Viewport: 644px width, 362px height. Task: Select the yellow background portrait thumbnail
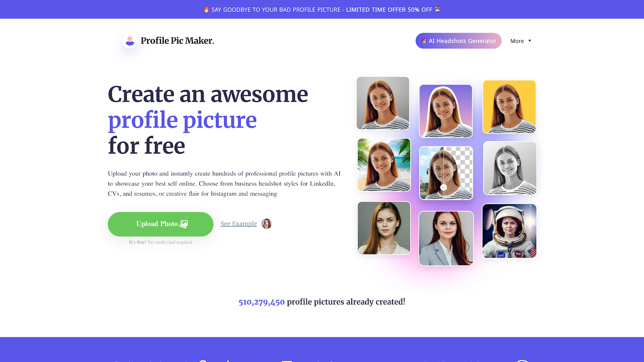coord(509,107)
